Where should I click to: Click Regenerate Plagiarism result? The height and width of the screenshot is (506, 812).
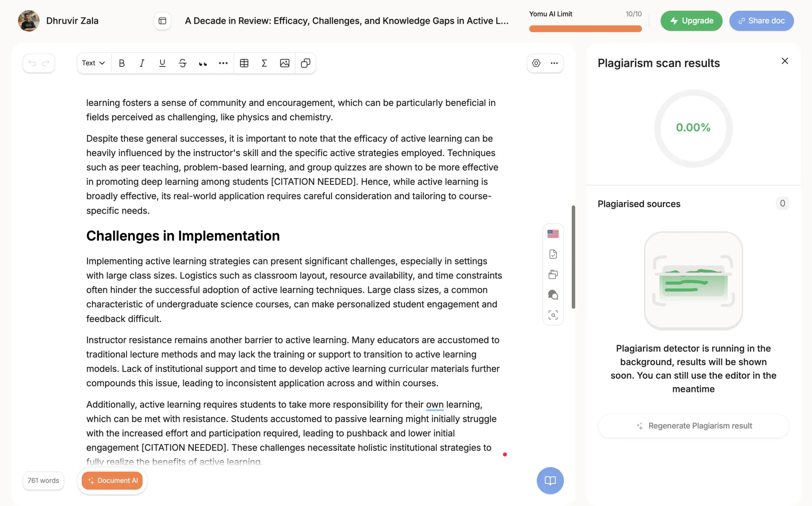[693, 426]
